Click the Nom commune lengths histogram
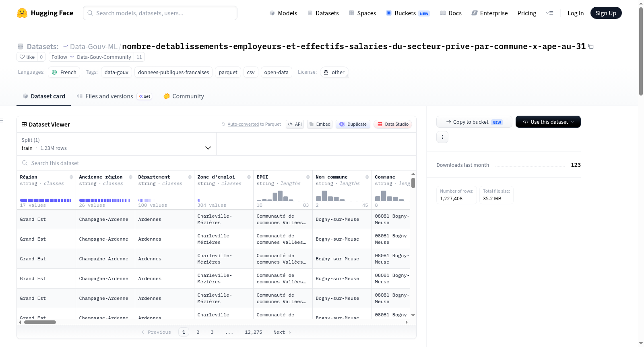 [342, 196]
